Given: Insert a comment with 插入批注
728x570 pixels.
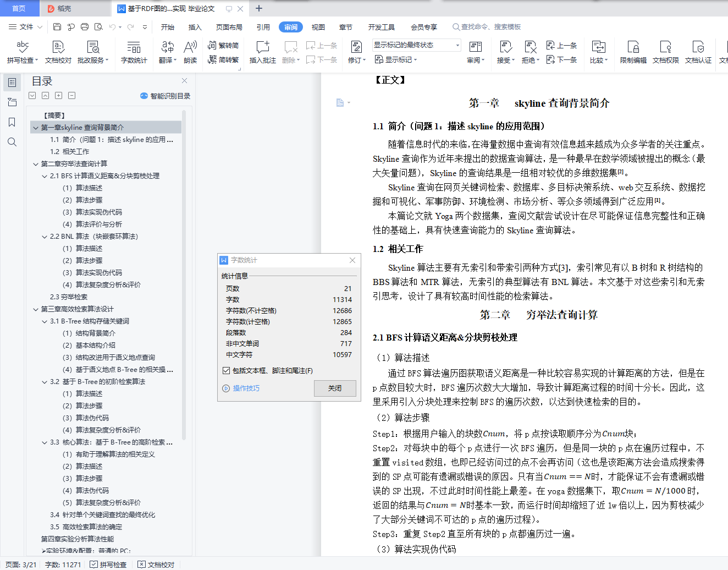Looking at the screenshot, I should [x=263, y=52].
